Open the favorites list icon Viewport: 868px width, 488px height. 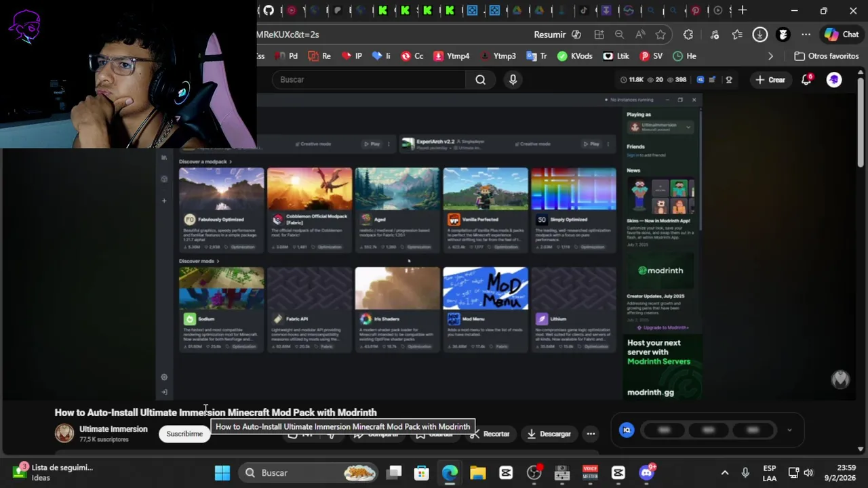737,35
